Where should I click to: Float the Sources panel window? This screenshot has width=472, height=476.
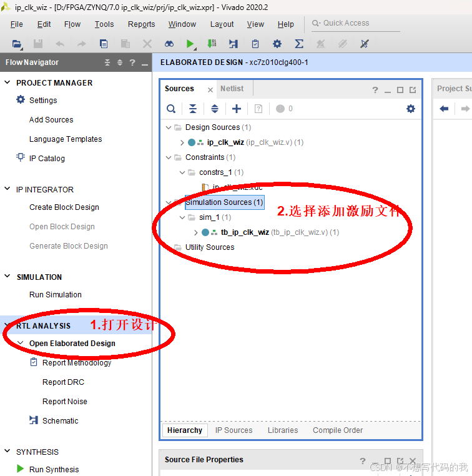(413, 90)
